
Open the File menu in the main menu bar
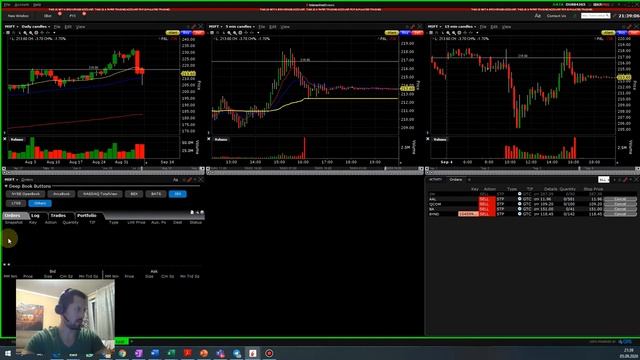pyautogui.click(x=7, y=4)
